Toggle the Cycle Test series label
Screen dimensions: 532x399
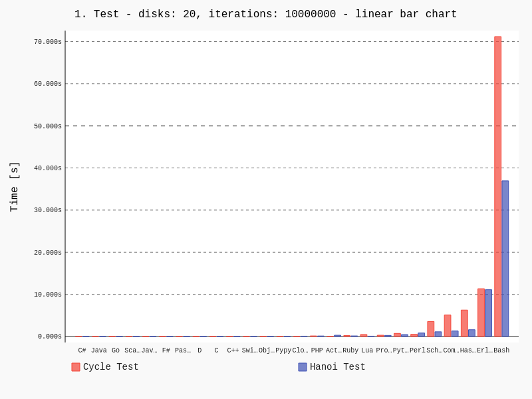[x=110, y=367]
